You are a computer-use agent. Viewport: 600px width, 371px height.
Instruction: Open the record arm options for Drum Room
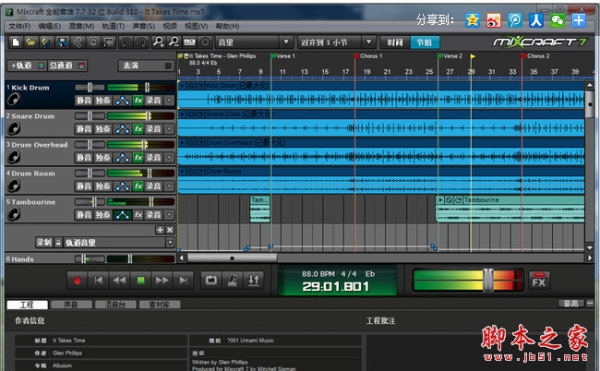[x=169, y=186]
